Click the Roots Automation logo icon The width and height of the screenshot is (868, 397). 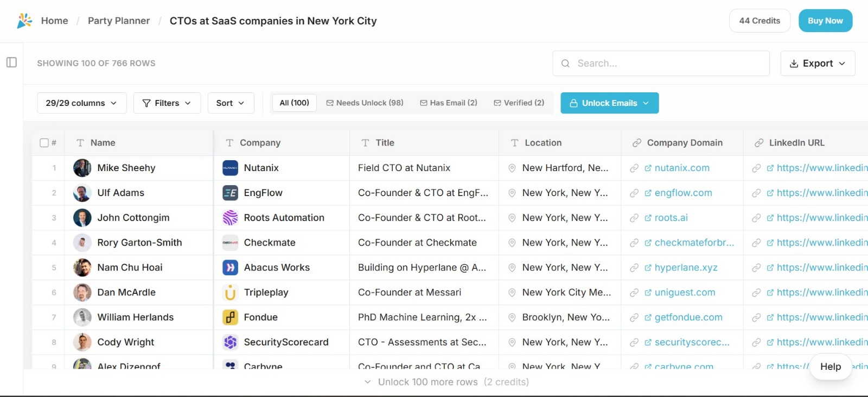tap(231, 218)
